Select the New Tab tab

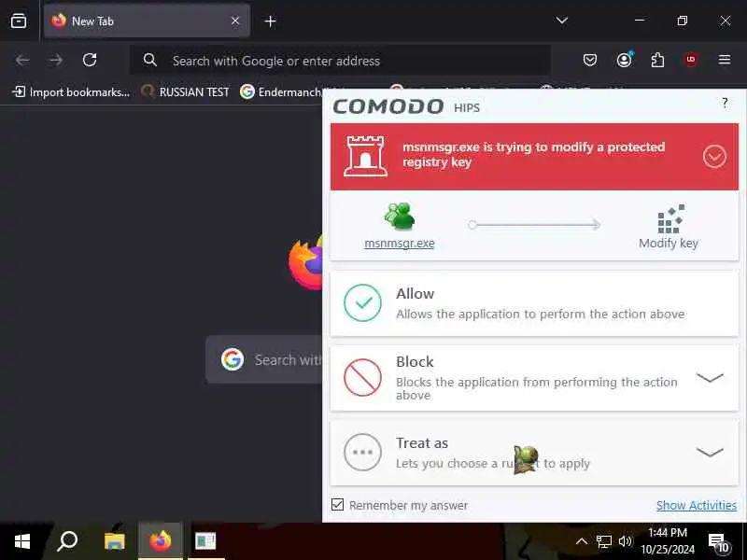coord(147,21)
